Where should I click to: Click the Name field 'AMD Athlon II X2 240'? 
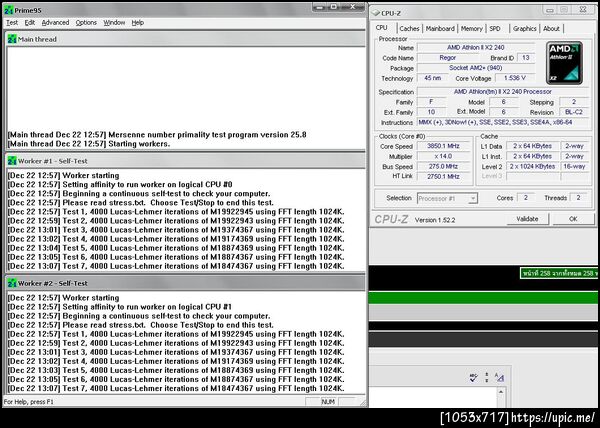point(476,47)
